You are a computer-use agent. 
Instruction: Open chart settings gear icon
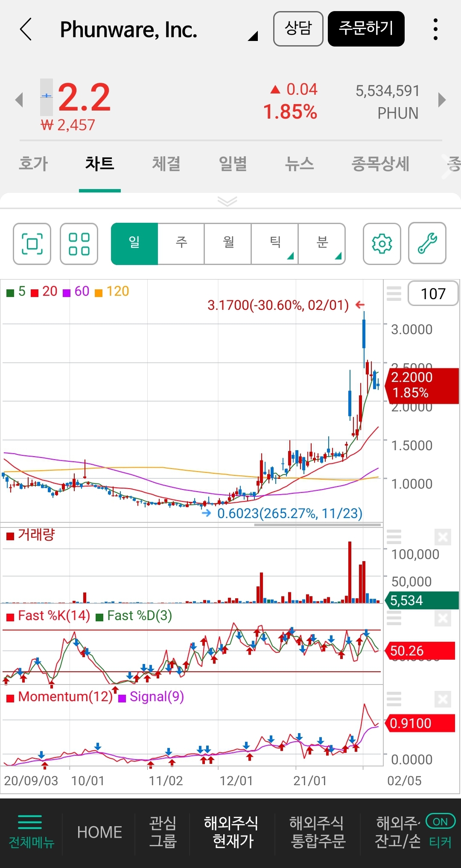point(382,244)
